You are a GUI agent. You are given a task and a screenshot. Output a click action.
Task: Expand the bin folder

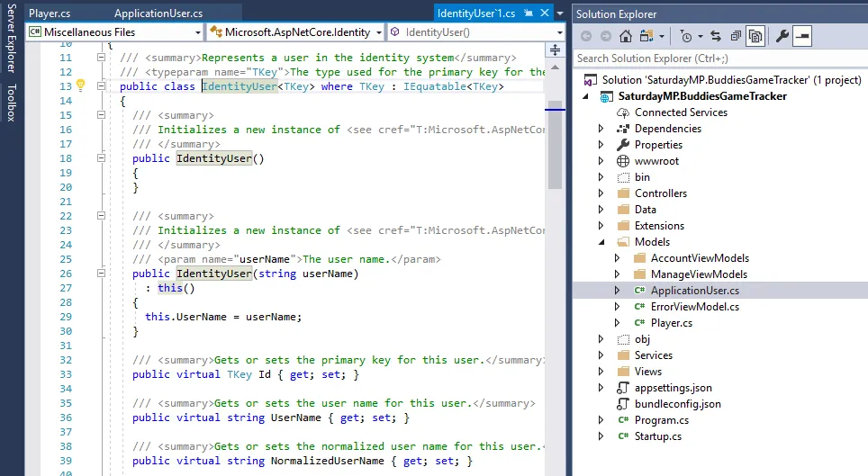(601, 177)
